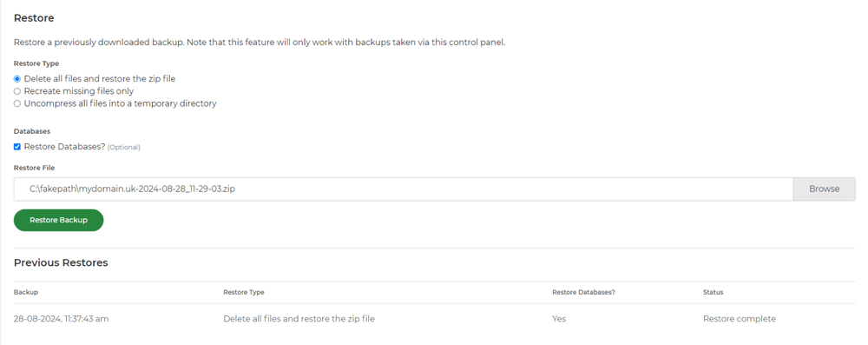Click previous restore's "Delete all files" type cell
868x345 pixels.
point(299,319)
